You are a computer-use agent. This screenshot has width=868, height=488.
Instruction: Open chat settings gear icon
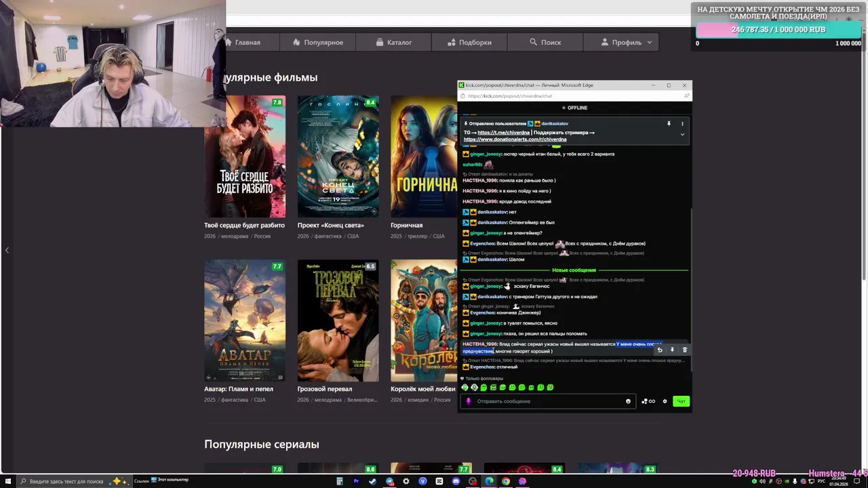[665, 401]
